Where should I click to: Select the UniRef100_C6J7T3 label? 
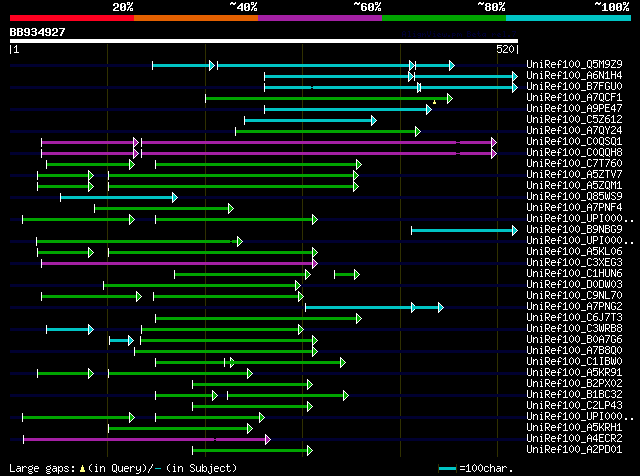(574, 318)
